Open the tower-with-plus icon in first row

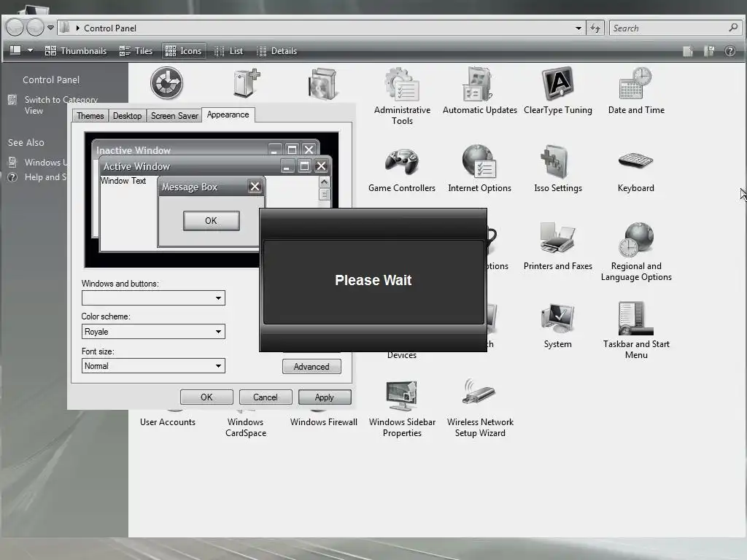tap(247, 83)
